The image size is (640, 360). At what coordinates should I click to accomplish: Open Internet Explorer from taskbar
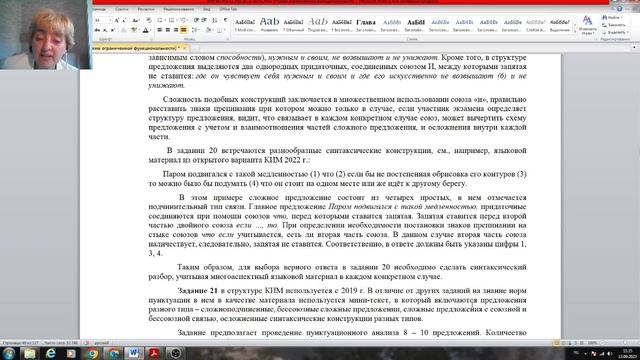point(51,353)
